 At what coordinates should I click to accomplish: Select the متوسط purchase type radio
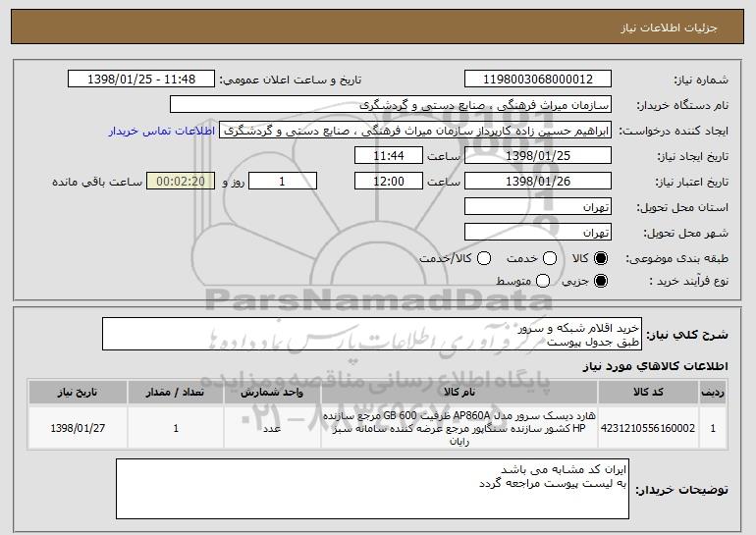[543, 281]
